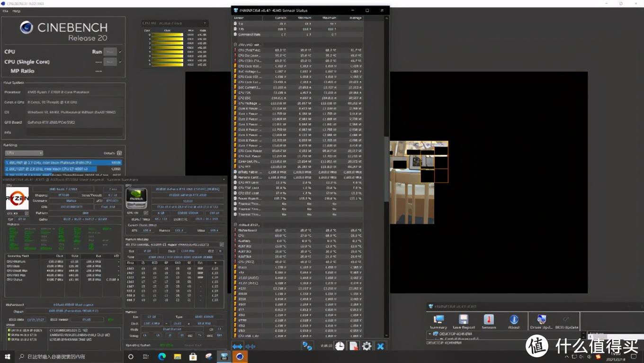
Task: Close sensor status with the blue X icon
Action: (380, 346)
